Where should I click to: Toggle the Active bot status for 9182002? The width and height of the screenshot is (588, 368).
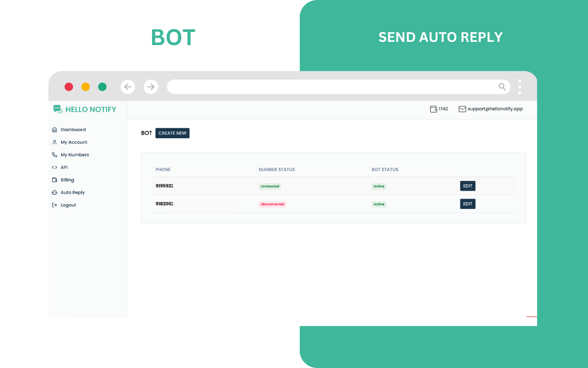[379, 204]
